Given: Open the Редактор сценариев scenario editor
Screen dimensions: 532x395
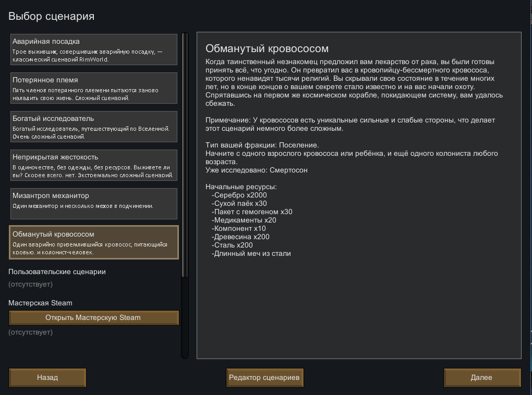Looking at the screenshot, I should tap(265, 378).
